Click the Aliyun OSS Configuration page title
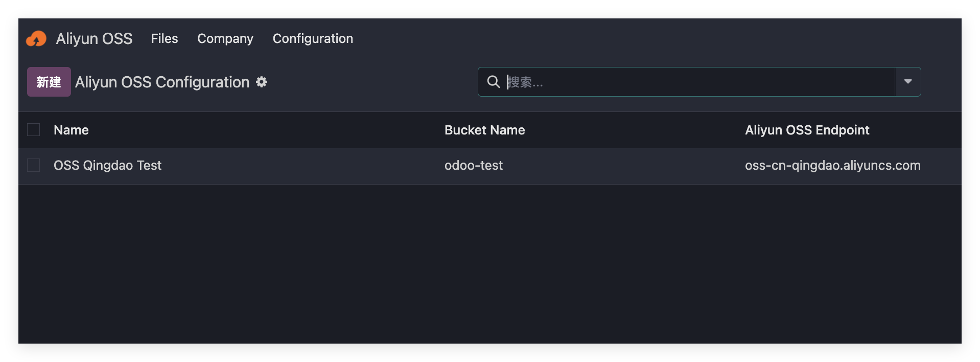 point(162,82)
